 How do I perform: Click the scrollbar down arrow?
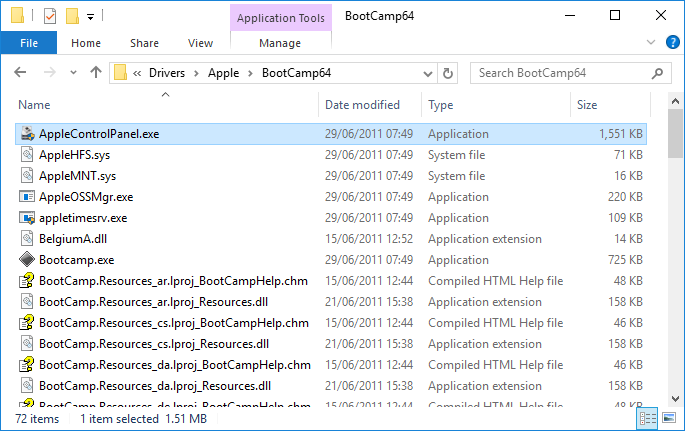pos(675,398)
